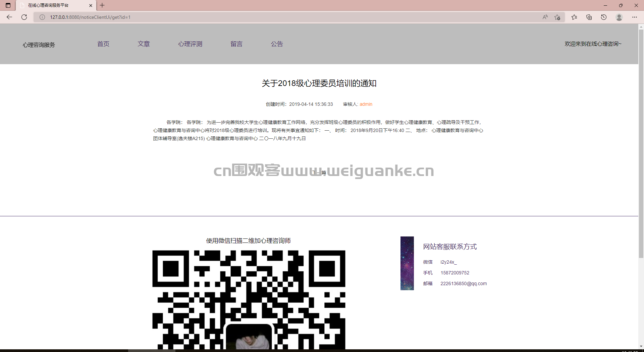This screenshot has width=644, height=352.
Task: Reload the current page
Action: click(x=24, y=17)
